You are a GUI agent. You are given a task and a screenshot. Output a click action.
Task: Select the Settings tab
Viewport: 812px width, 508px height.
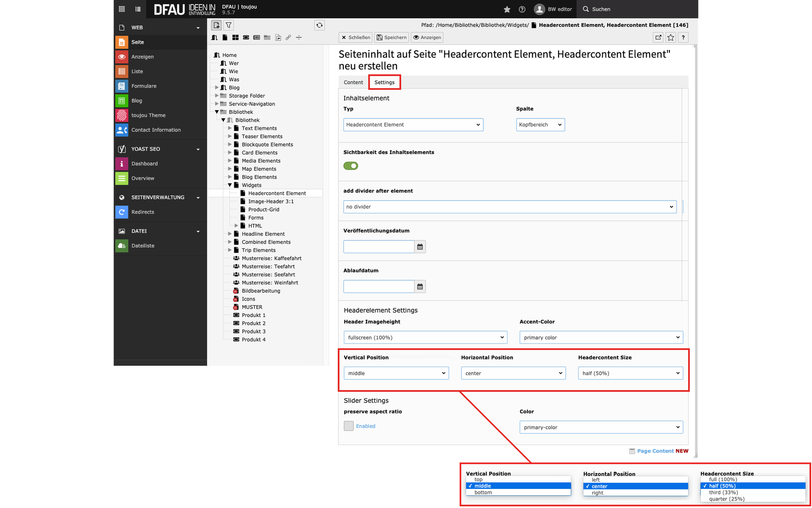click(x=384, y=83)
